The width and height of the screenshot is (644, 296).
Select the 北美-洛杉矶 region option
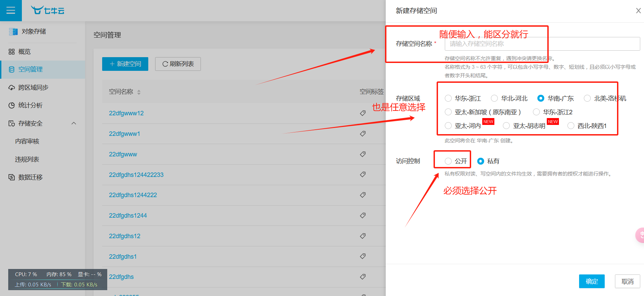click(x=587, y=99)
